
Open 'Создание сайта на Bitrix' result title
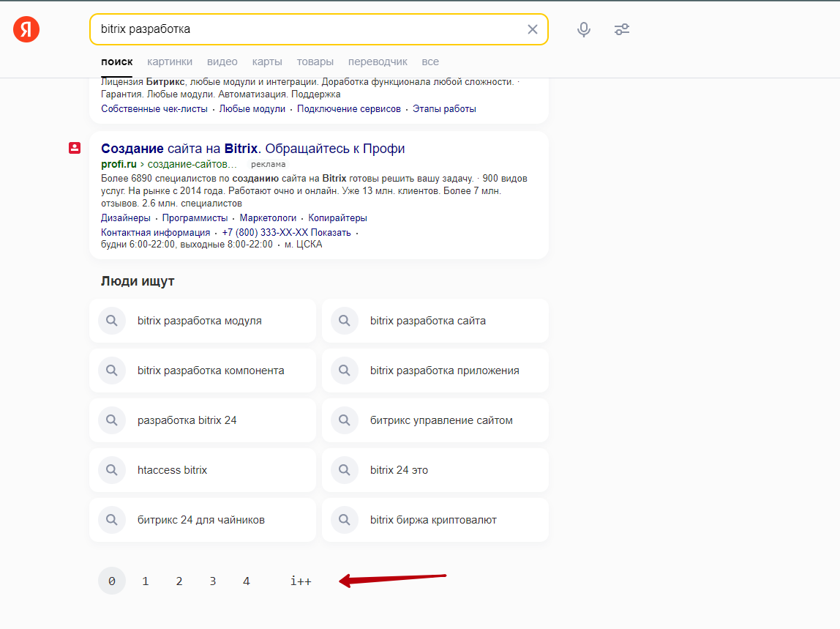pos(252,149)
